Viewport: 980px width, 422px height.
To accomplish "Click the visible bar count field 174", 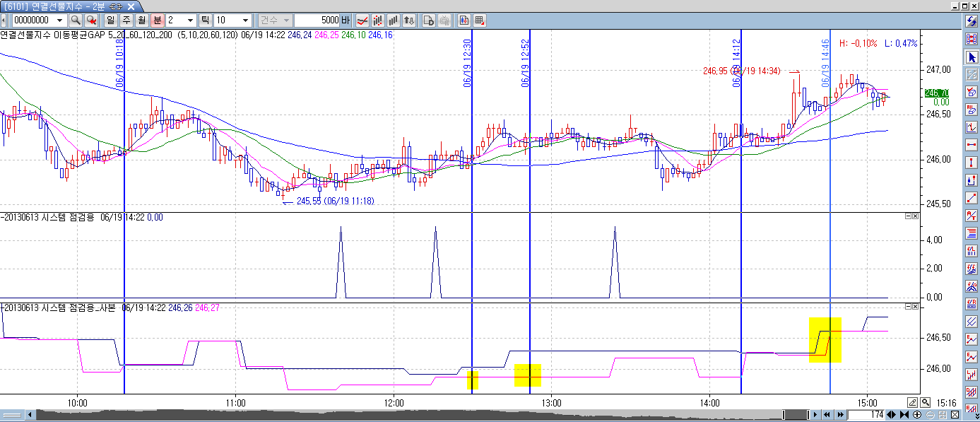I will [x=866, y=414].
